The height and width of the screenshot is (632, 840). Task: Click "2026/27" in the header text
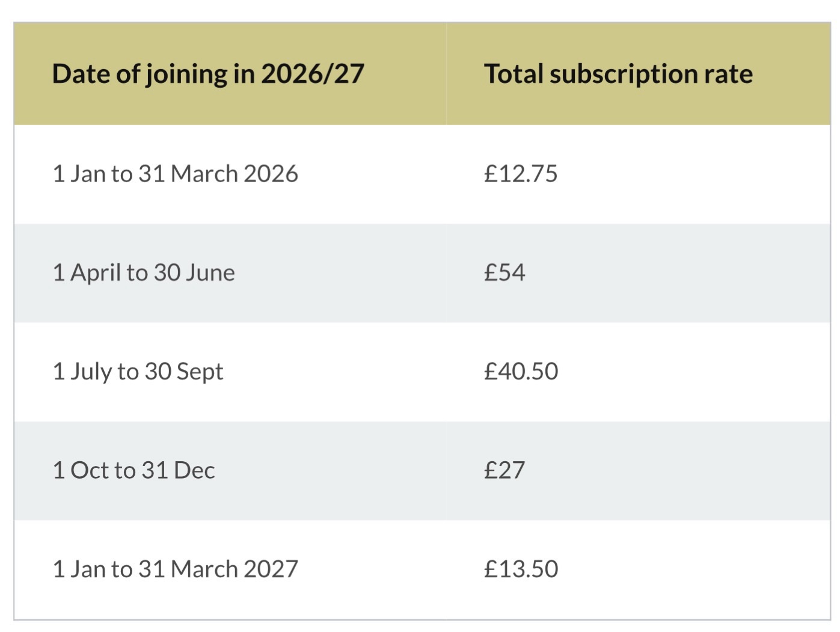(x=313, y=75)
